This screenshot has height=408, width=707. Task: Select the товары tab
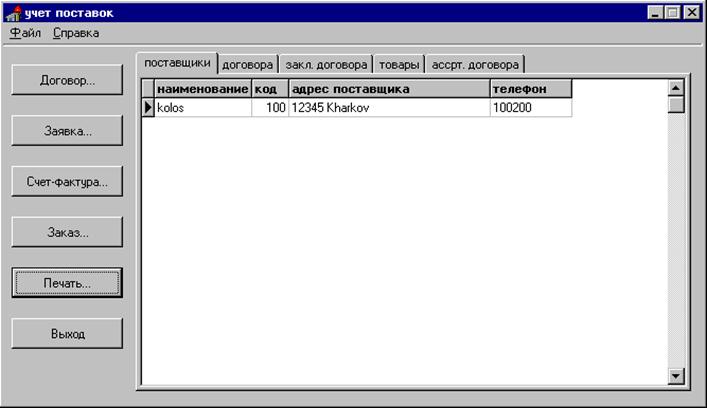399,65
